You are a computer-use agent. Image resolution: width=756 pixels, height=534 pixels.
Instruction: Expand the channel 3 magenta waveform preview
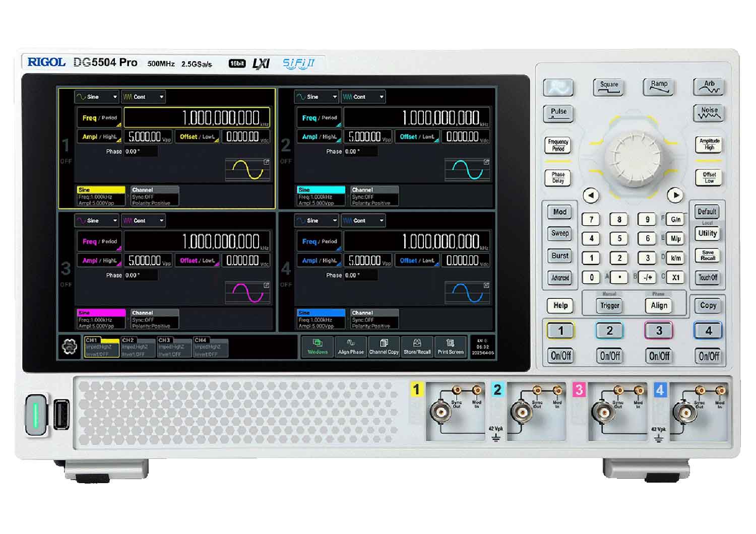click(247, 293)
